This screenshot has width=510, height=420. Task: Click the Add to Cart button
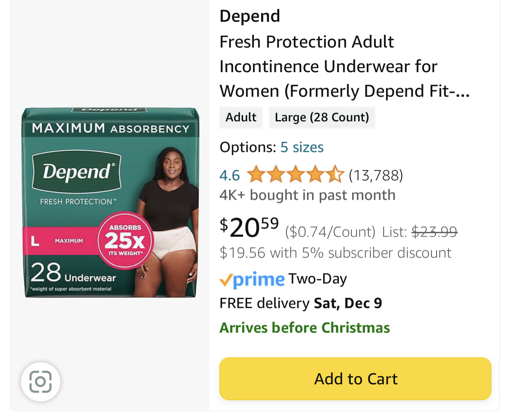tap(355, 379)
